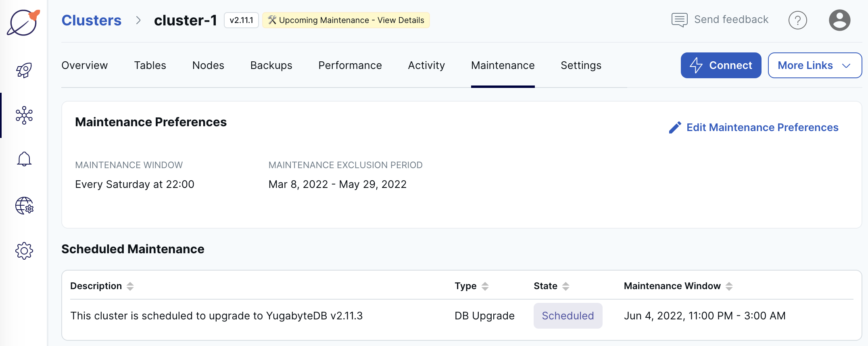Switch to the Performance tab
868x346 pixels.
[350, 65]
